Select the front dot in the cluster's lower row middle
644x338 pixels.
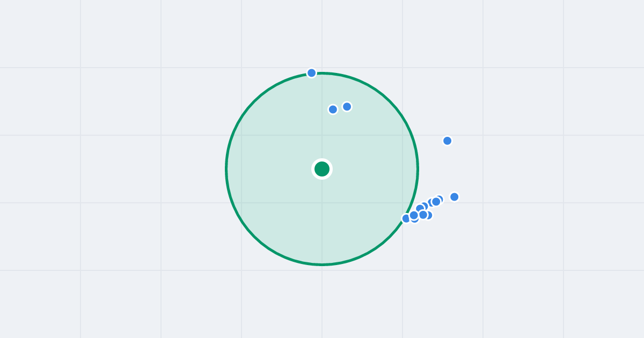click(x=423, y=215)
